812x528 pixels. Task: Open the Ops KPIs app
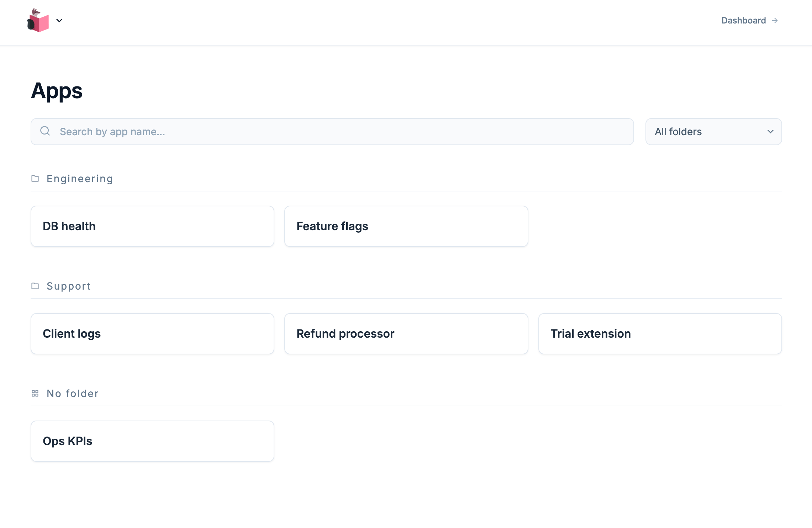coord(152,441)
